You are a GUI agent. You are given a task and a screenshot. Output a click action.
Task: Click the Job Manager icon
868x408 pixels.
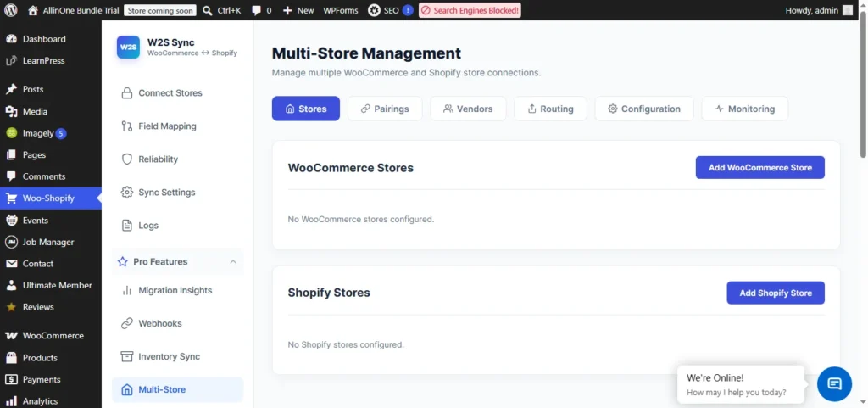click(x=11, y=242)
